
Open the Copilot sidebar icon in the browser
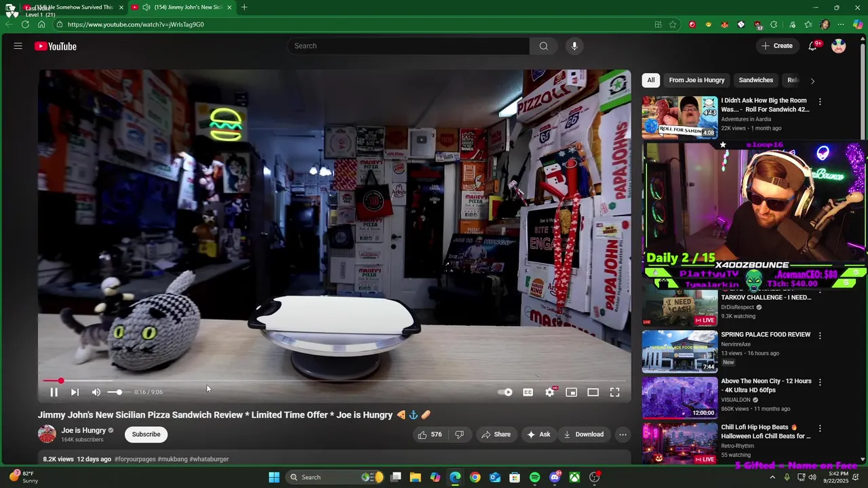tap(858, 24)
